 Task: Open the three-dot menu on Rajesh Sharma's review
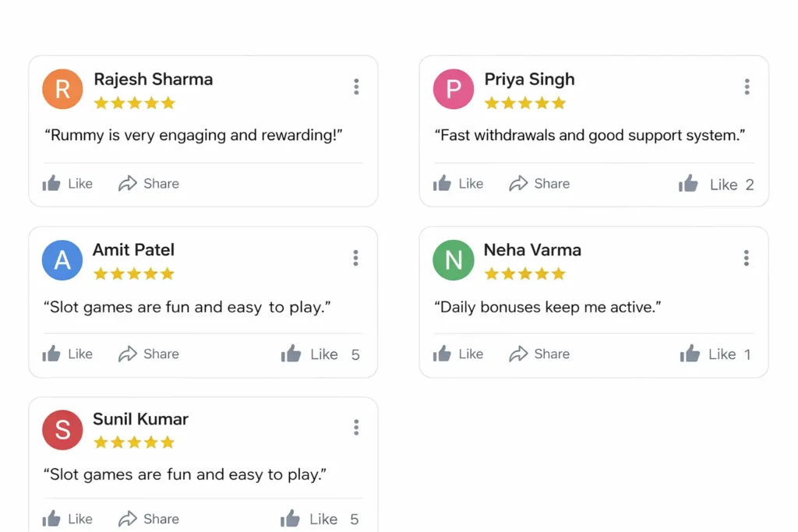(x=356, y=86)
